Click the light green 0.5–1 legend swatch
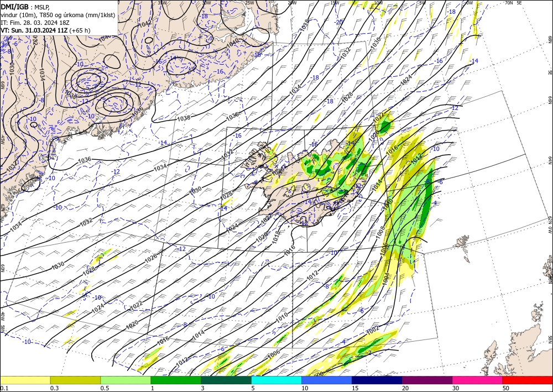The width and height of the screenshot is (553, 392). pyautogui.click(x=126, y=380)
